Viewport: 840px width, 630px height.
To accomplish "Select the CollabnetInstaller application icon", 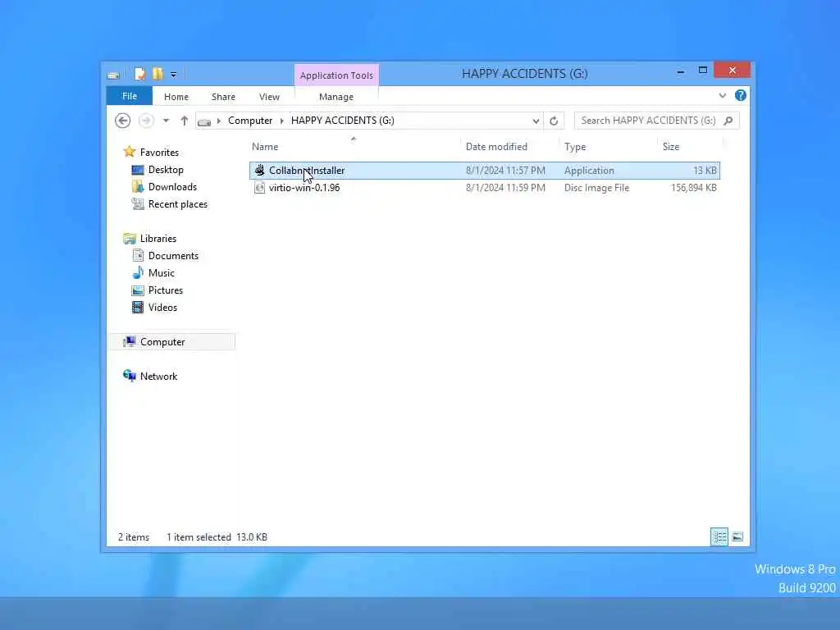I will pyautogui.click(x=259, y=171).
